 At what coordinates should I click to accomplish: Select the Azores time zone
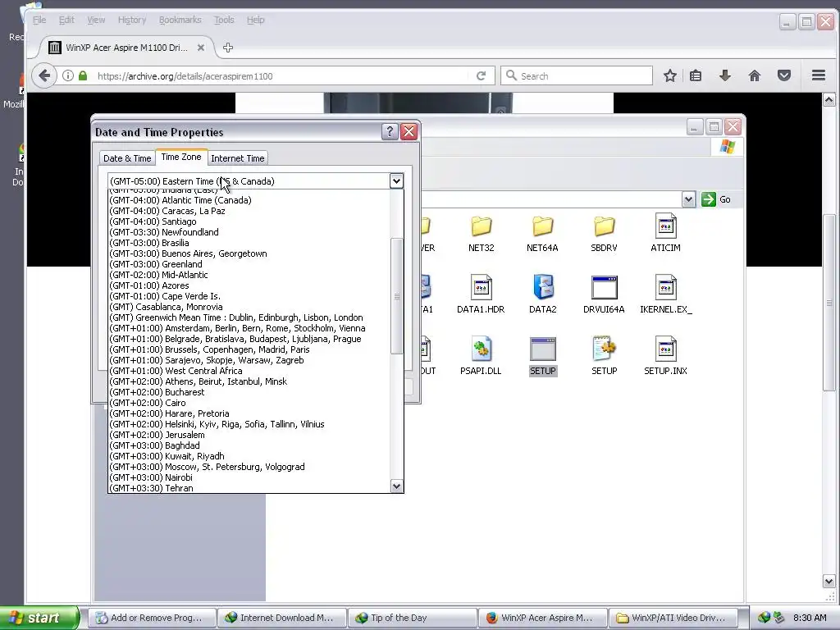pyautogui.click(x=249, y=285)
